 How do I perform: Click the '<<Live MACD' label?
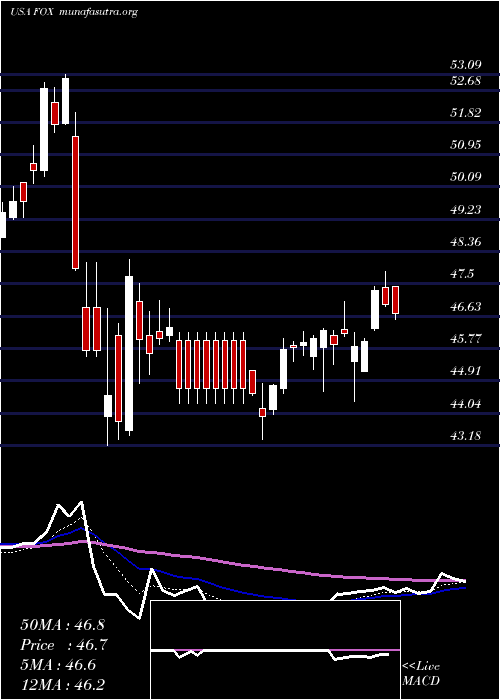421,674
